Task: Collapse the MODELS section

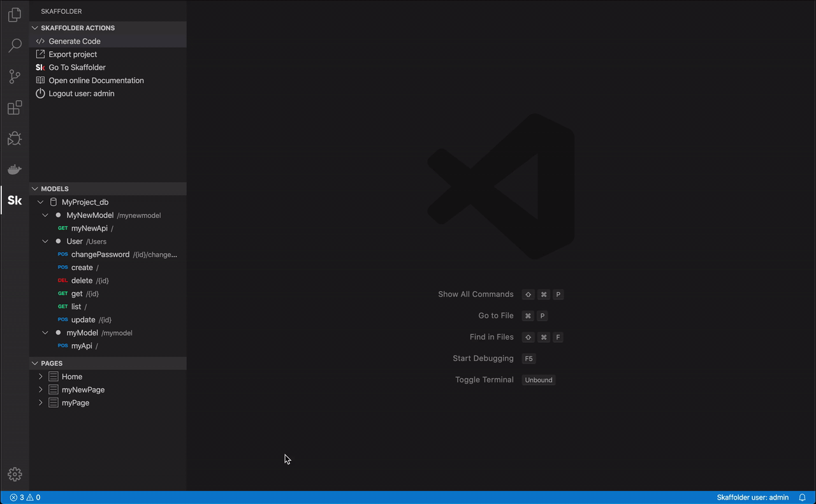Action: pyautogui.click(x=34, y=189)
